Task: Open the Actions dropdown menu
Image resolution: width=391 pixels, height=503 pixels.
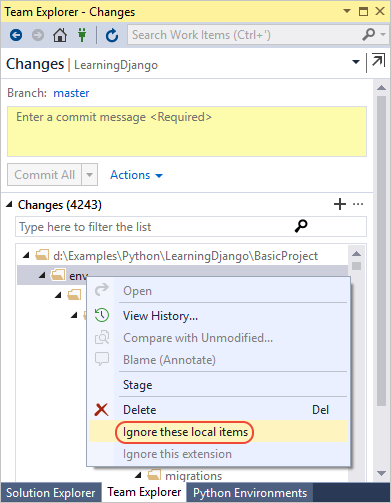Action: tap(136, 175)
